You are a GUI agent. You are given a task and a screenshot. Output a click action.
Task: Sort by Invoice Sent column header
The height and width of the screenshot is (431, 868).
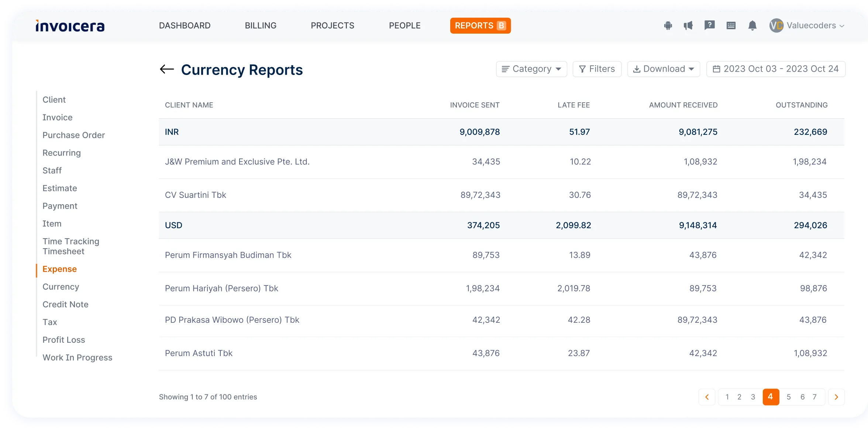coord(475,105)
